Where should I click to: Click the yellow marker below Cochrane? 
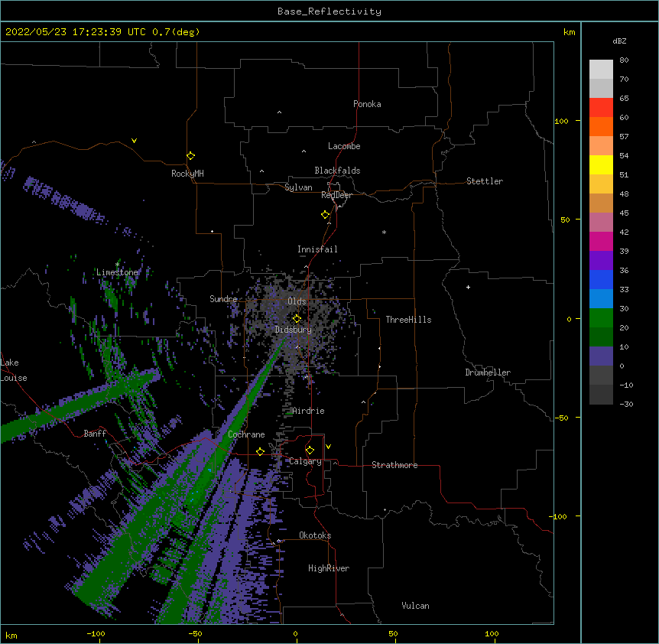[x=260, y=451]
